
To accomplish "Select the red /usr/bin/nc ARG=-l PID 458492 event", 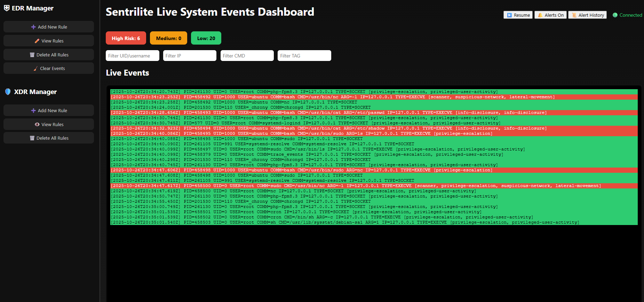I will pyautogui.click(x=374, y=97).
